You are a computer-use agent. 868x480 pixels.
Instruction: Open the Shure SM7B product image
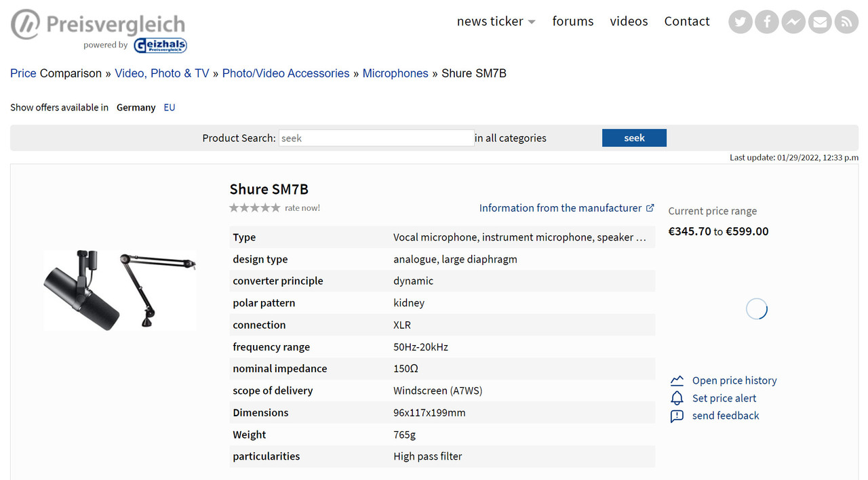coord(120,289)
